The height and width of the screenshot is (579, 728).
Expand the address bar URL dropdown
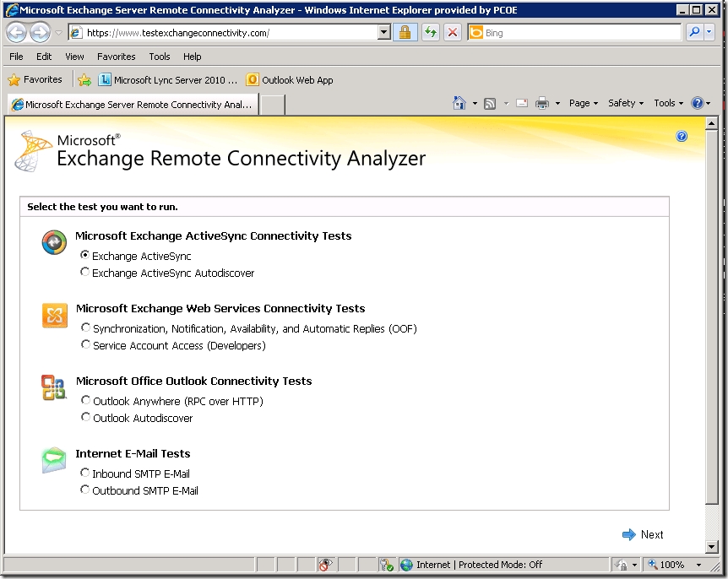pos(384,32)
